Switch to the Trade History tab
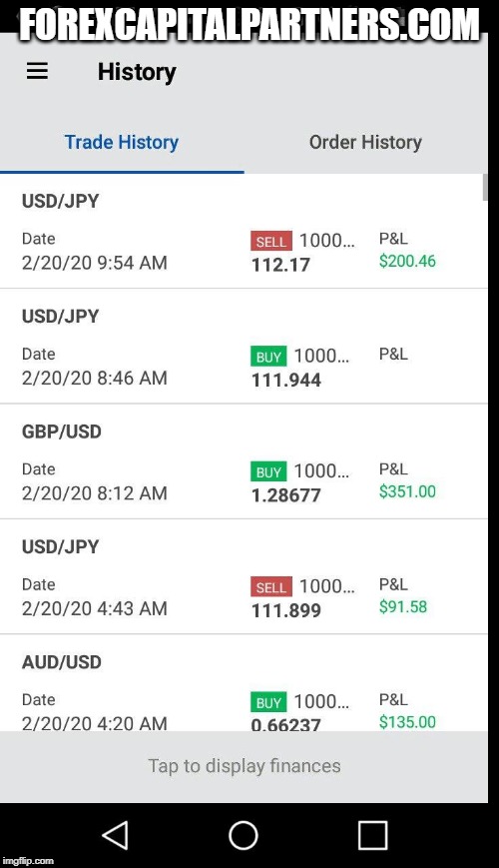This screenshot has width=499, height=868. pyautogui.click(x=122, y=142)
